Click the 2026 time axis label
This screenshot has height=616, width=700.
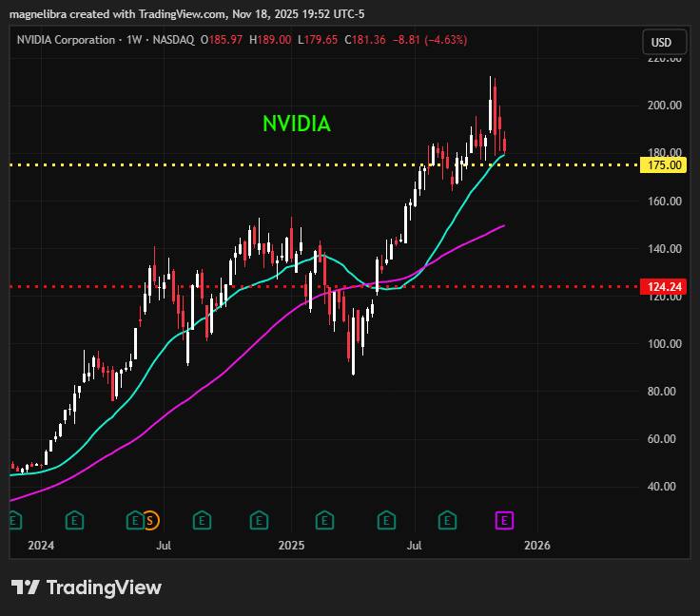click(537, 546)
